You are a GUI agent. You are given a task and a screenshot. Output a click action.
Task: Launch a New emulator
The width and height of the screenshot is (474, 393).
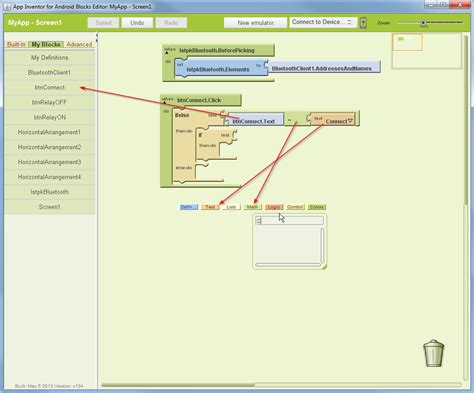pos(255,23)
